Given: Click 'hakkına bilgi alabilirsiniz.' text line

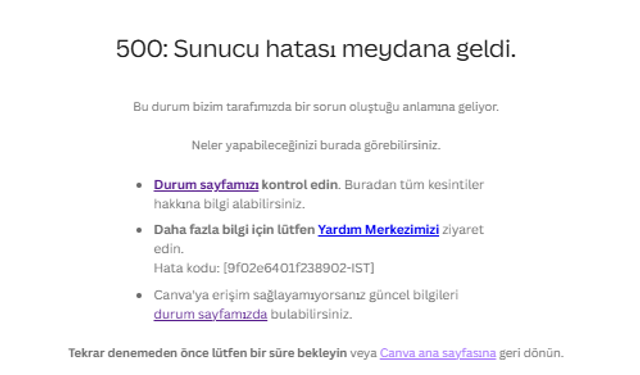Looking at the screenshot, I should point(229,204).
